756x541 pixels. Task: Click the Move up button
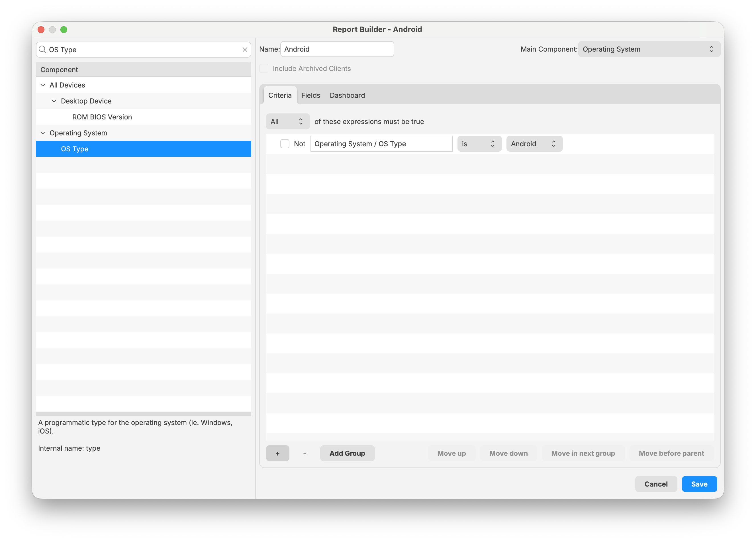[451, 453]
